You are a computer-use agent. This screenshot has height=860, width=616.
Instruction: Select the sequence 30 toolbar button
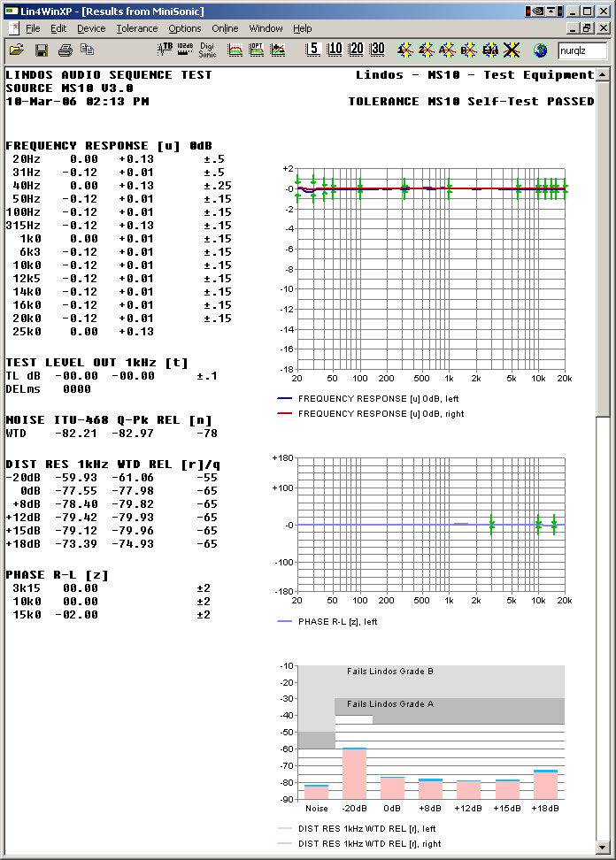click(377, 50)
